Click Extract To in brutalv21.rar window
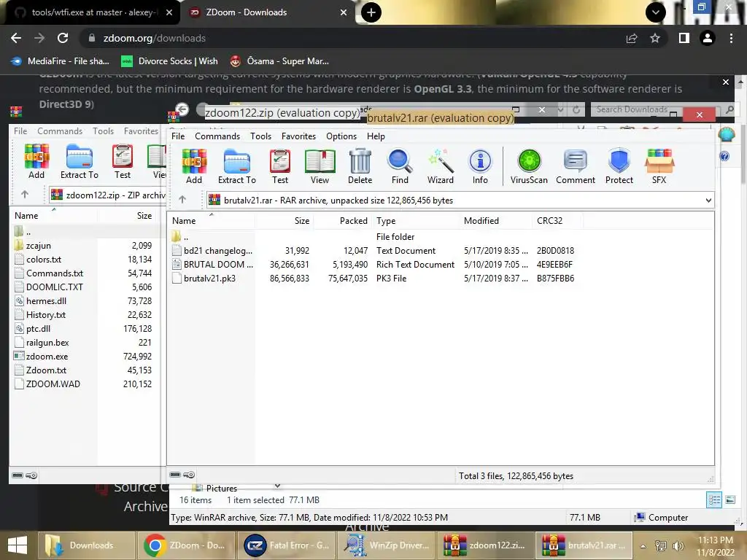The image size is (747, 560). [x=237, y=166]
